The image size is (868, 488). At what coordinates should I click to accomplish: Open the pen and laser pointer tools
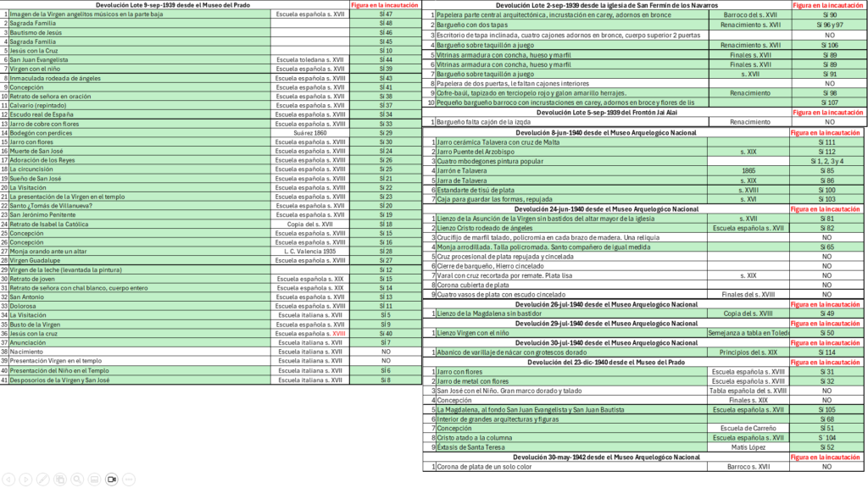click(43, 480)
